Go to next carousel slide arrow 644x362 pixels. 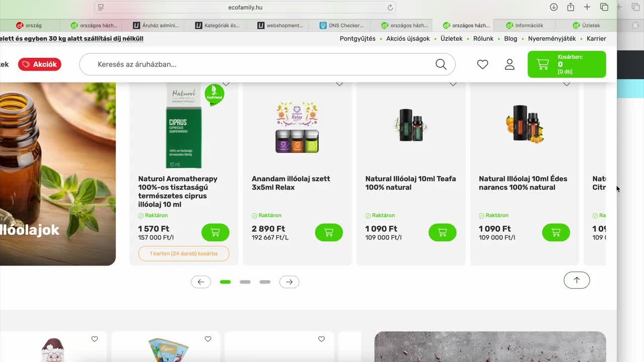pos(289,282)
